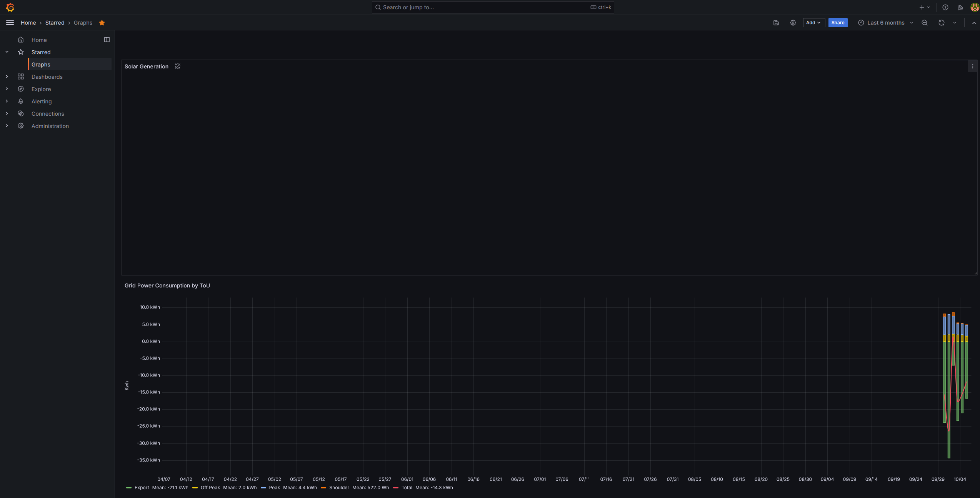Collapse the top toolbar chevron

tap(974, 23)
